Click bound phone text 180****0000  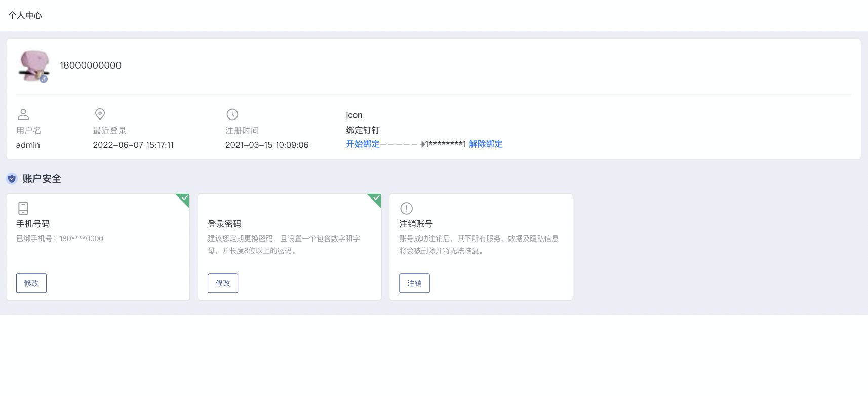[81, 239]
